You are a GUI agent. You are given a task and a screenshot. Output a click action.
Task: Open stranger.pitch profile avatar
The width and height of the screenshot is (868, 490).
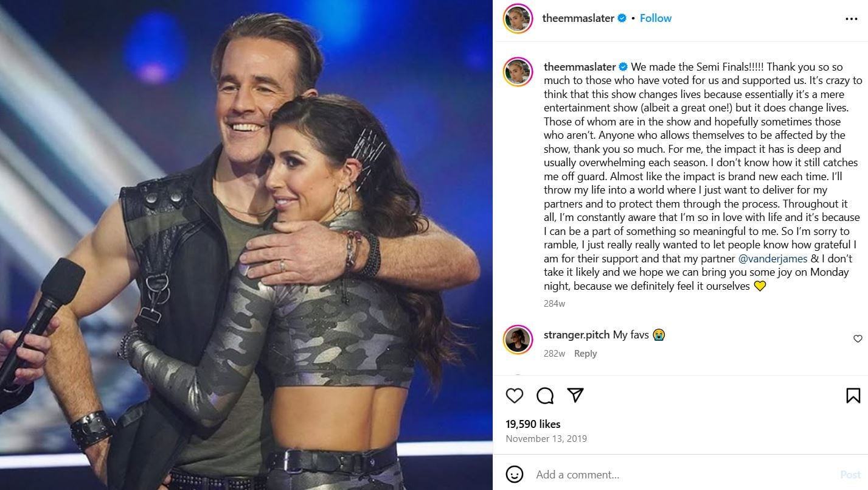pos(518,339)
